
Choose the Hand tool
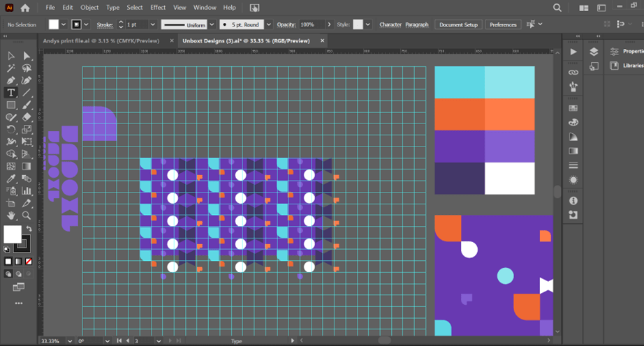point(11,216)
